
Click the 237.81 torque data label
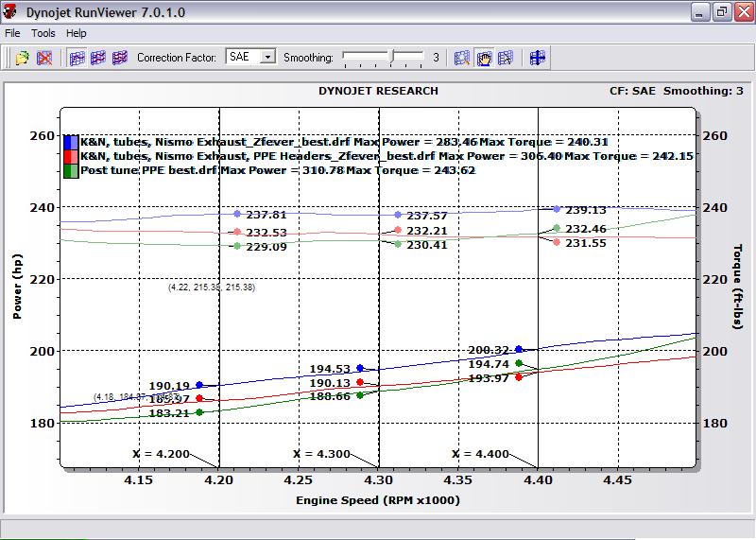266,215
